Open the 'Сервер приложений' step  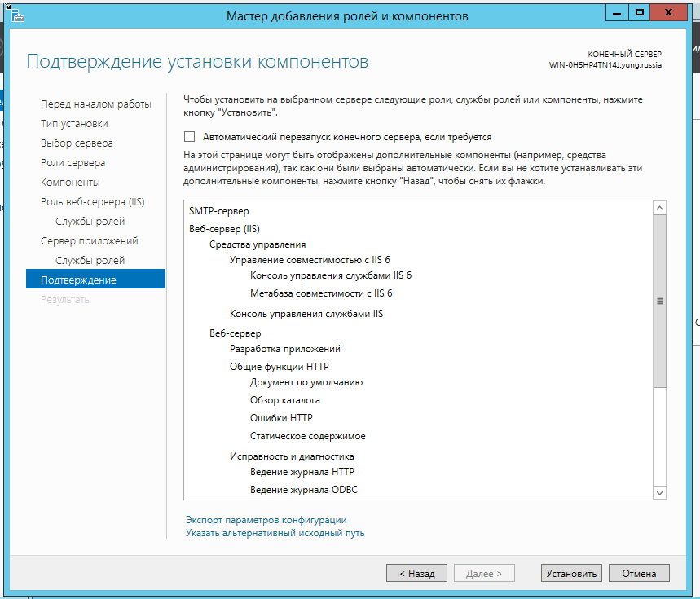[x=90, y=241]
